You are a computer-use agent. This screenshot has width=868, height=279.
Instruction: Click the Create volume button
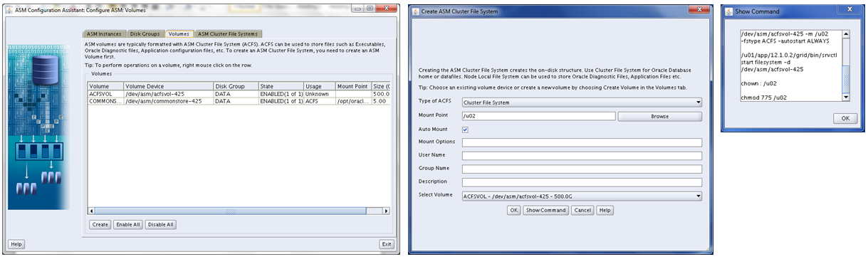point(100,224)
